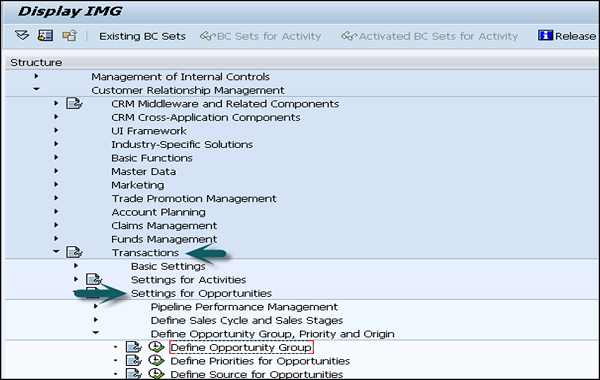Run the execute clock icon for Define Opportunity Group

156,347
